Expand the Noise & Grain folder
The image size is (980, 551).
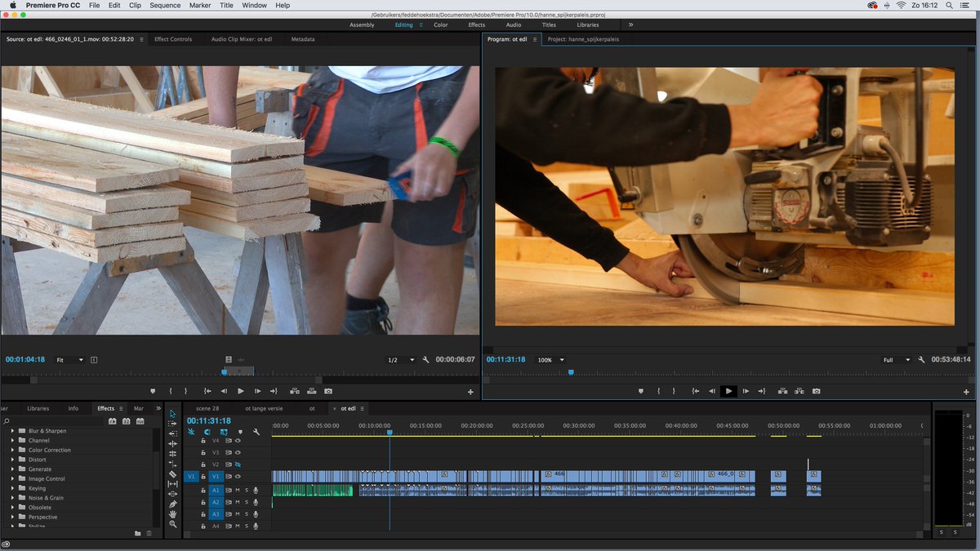tap(12, 498)
